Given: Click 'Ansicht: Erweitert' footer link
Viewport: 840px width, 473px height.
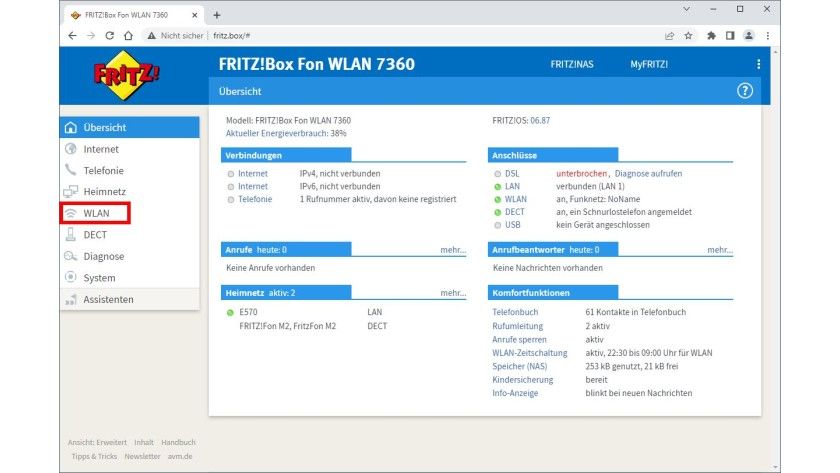Looking at the screenshot, I should (x=98, y=442).
